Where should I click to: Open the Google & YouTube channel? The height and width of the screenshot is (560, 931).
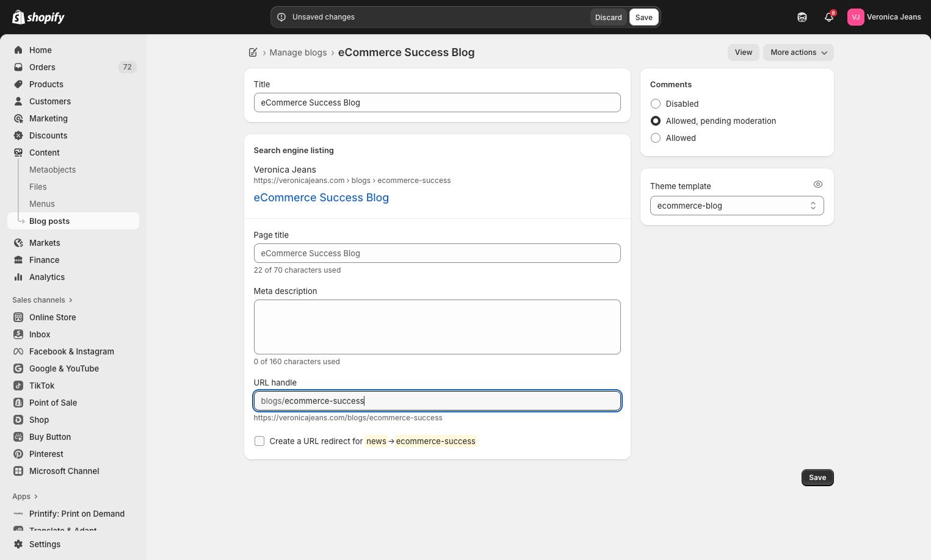pyautogui.click(x=63, y=368)
